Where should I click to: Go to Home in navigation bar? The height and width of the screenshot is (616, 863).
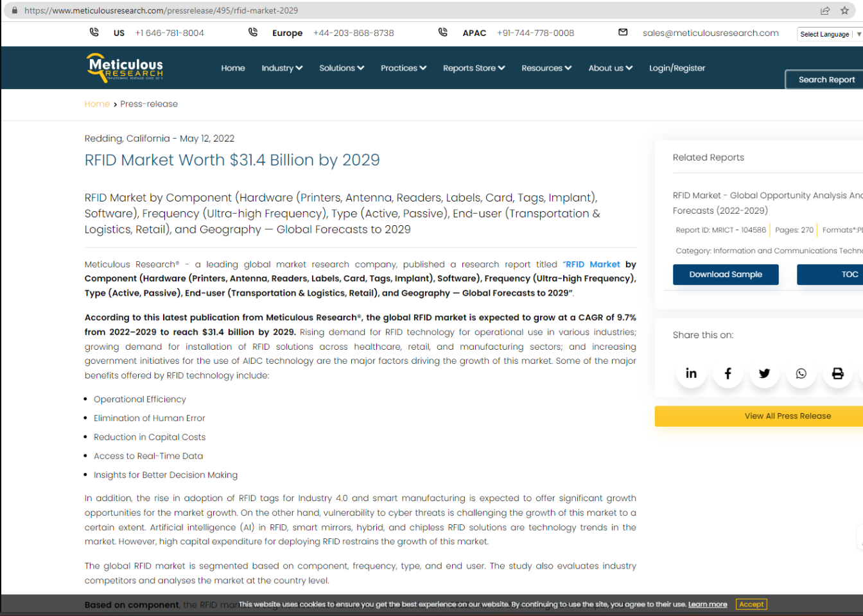point(233,68)
